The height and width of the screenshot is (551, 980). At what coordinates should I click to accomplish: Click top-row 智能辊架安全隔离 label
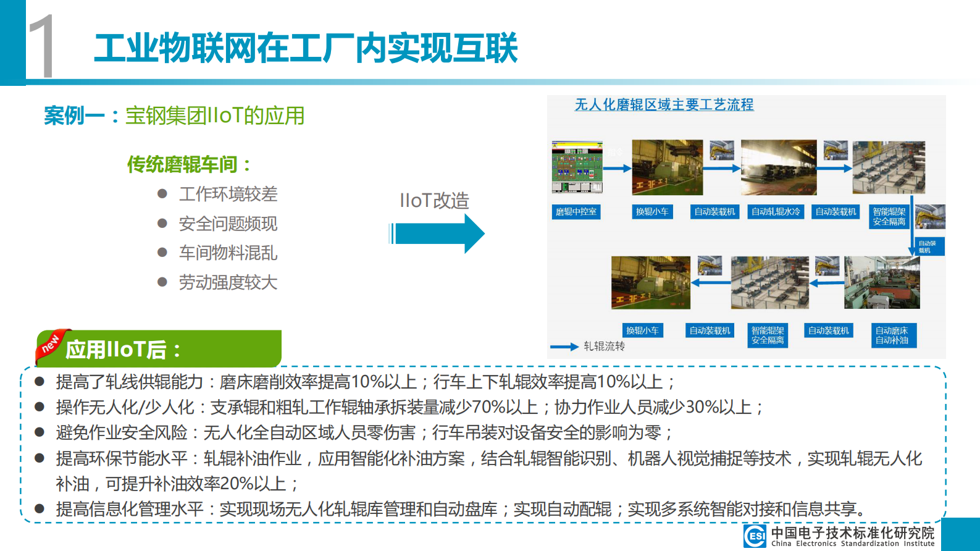point(889,217)
